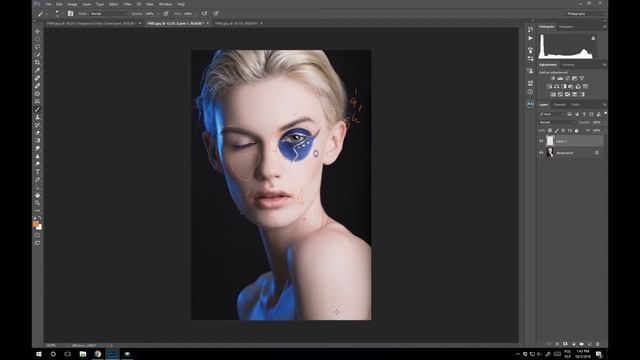Select the Horizontal Type tool
The height and width of the screenshot is (360, 640).
tap(38, 172)
